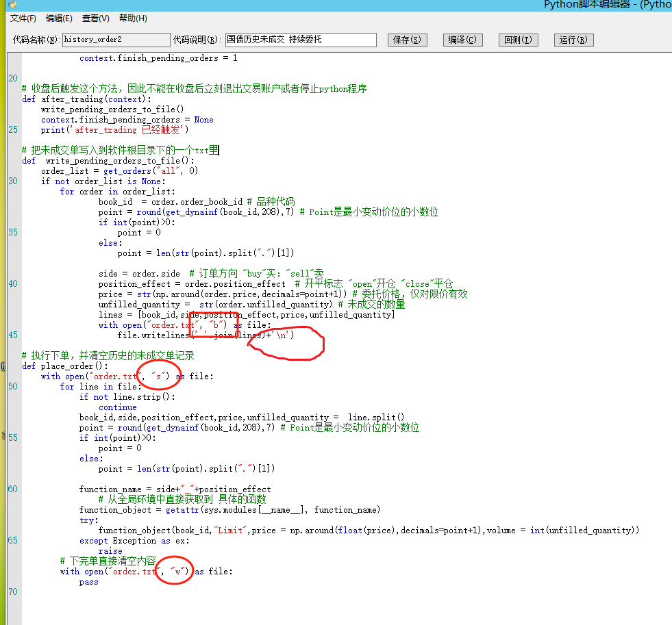
Task: Click the 保存(S) button
Action: click(407, 40)
